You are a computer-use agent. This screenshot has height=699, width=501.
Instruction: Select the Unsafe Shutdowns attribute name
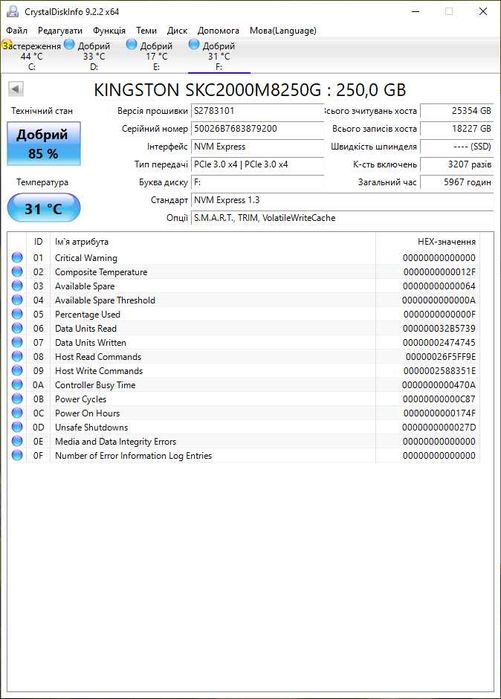(91, 427)
